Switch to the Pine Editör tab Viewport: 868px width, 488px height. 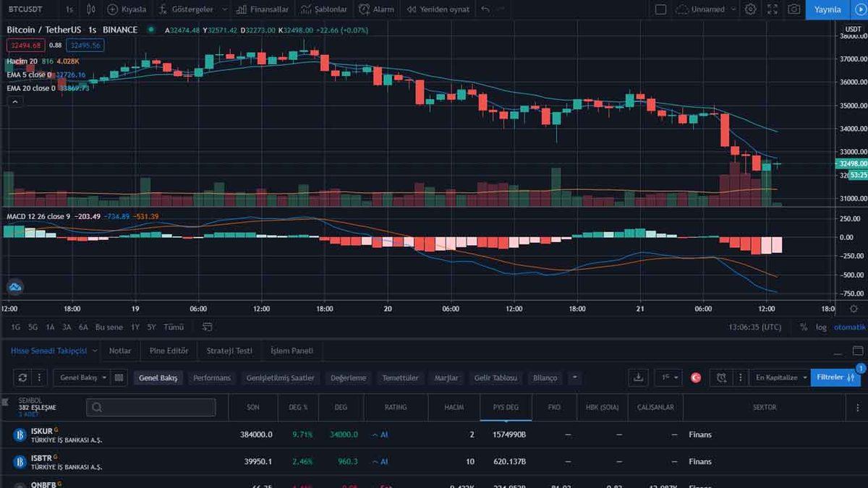(169, 351)
